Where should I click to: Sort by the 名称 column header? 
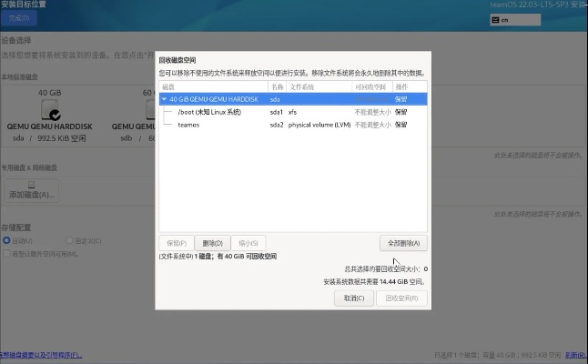277,87
